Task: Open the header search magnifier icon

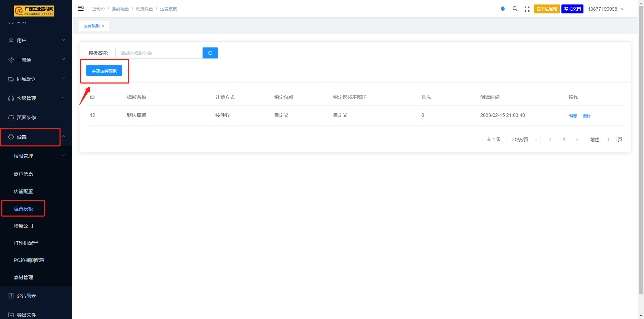Action: pos(515,9)
